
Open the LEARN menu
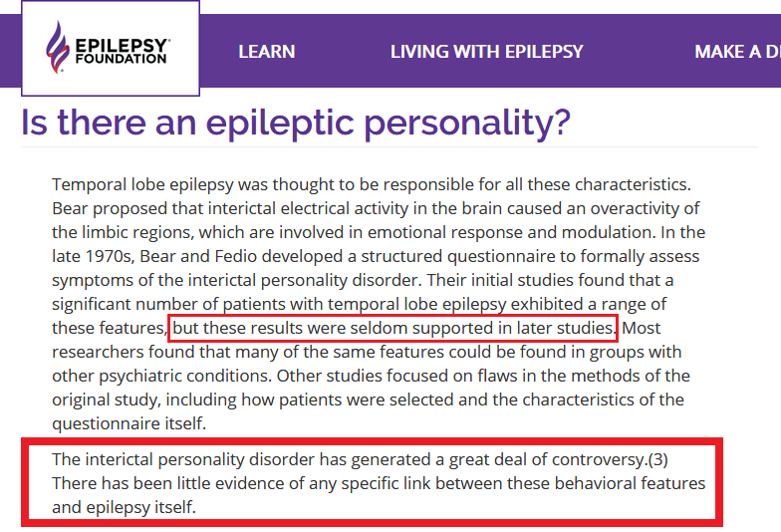click(266, 52)
